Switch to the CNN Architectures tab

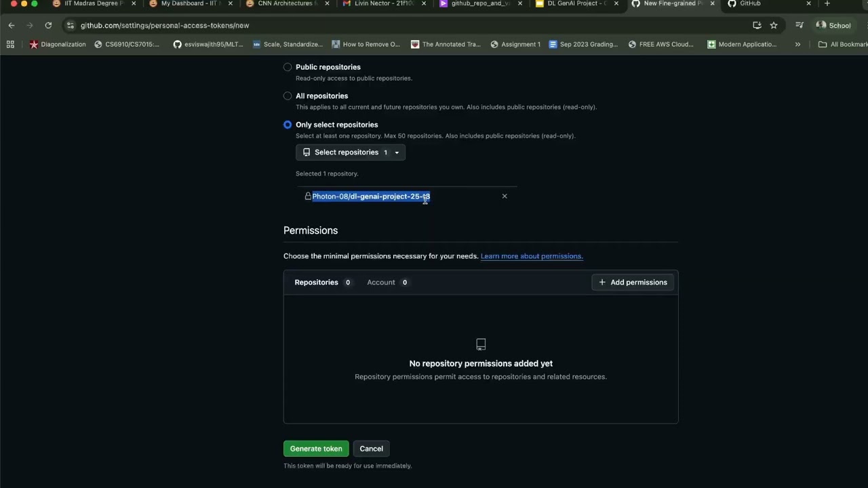click(287, 4)
